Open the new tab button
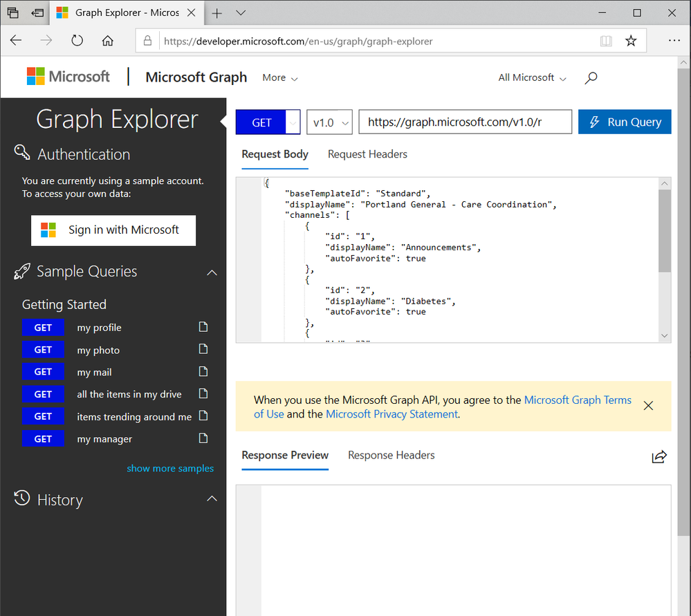Viewport: 691px width, 616px height. pyautogui.click(x=216, y=13)
